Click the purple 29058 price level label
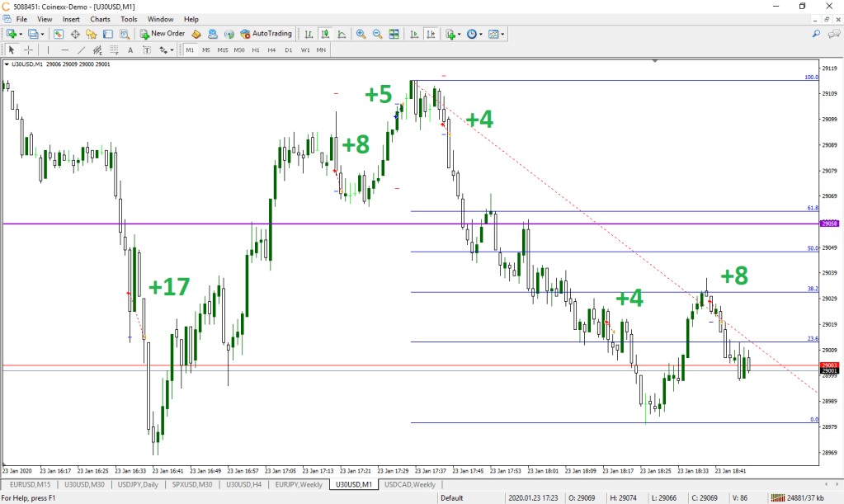This screenshot has width=844, height=504. point(828,224)
